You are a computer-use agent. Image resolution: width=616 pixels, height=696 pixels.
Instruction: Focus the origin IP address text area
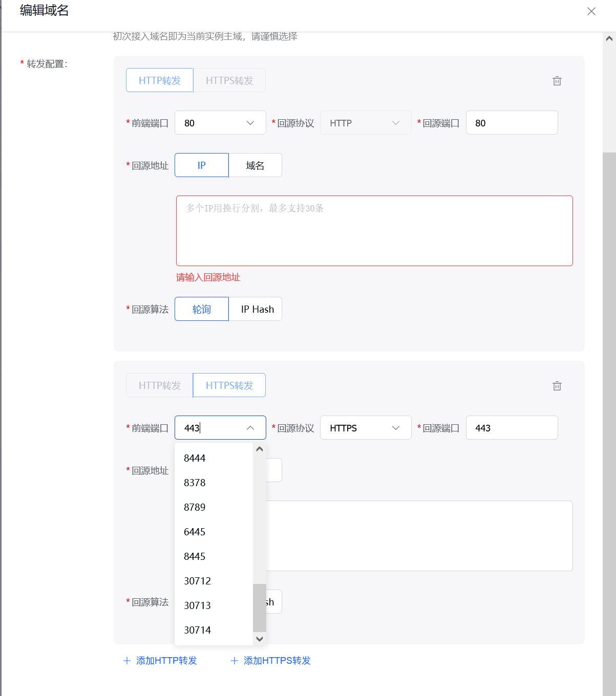coord(374,231)
